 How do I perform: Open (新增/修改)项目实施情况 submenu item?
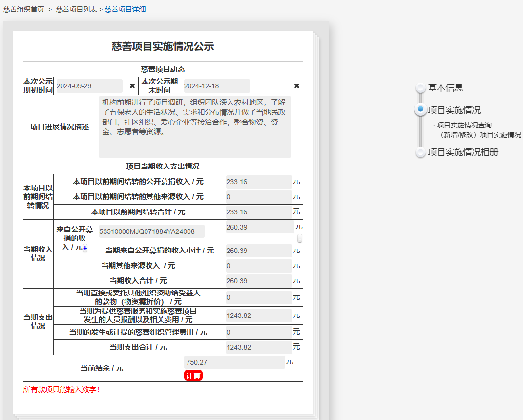point(479,135)
